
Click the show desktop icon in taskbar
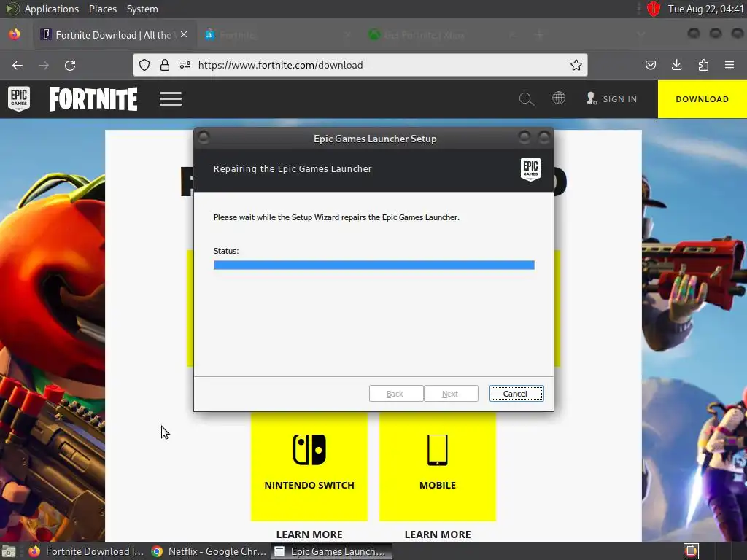9,551
